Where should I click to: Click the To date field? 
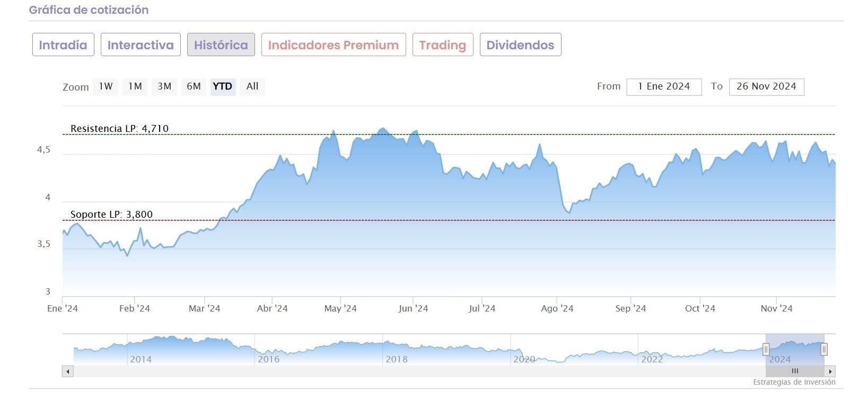pos(766,87)
